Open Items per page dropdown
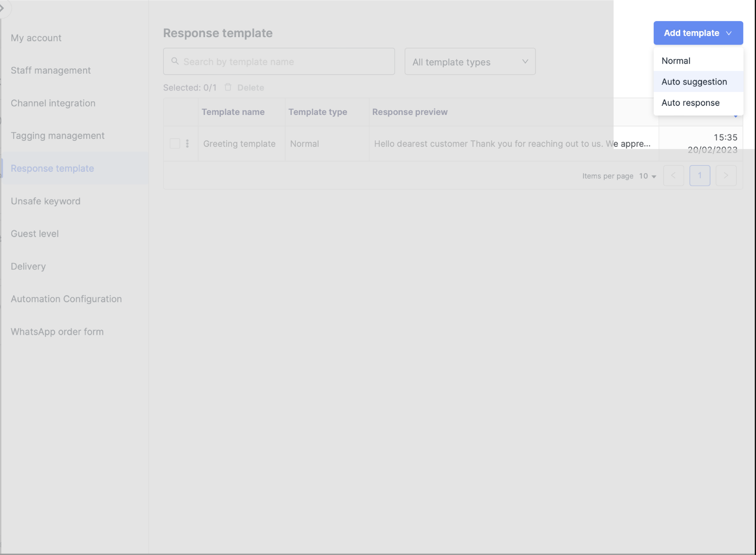Image resolution: width=756 pixels, height=555 pixels. pyautogui.click(x=647, y=176)
